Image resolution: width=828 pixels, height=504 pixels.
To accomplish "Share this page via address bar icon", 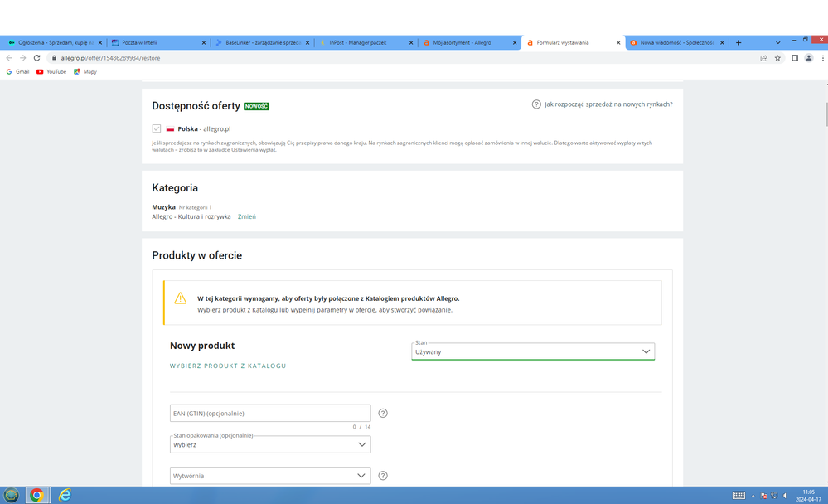I will click(x=763, y=58).
